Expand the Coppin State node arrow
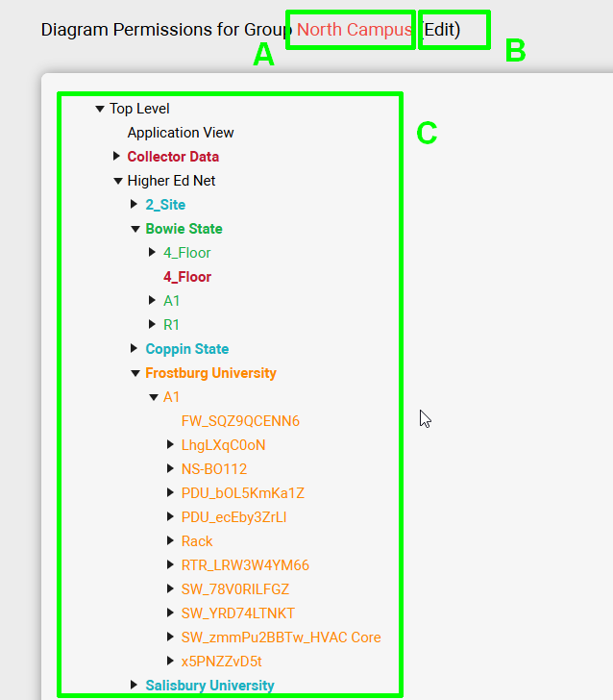The image size is (613, 700). [135, 349]
